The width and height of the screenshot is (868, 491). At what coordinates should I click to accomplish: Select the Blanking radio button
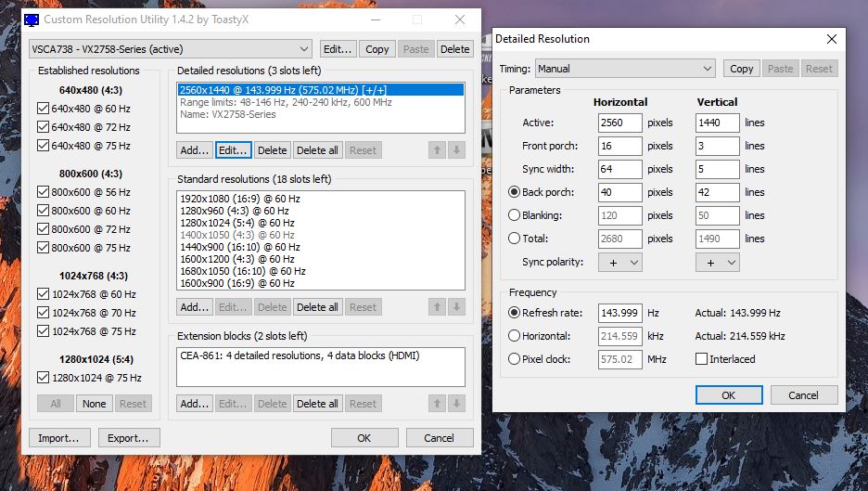(514, 215)
